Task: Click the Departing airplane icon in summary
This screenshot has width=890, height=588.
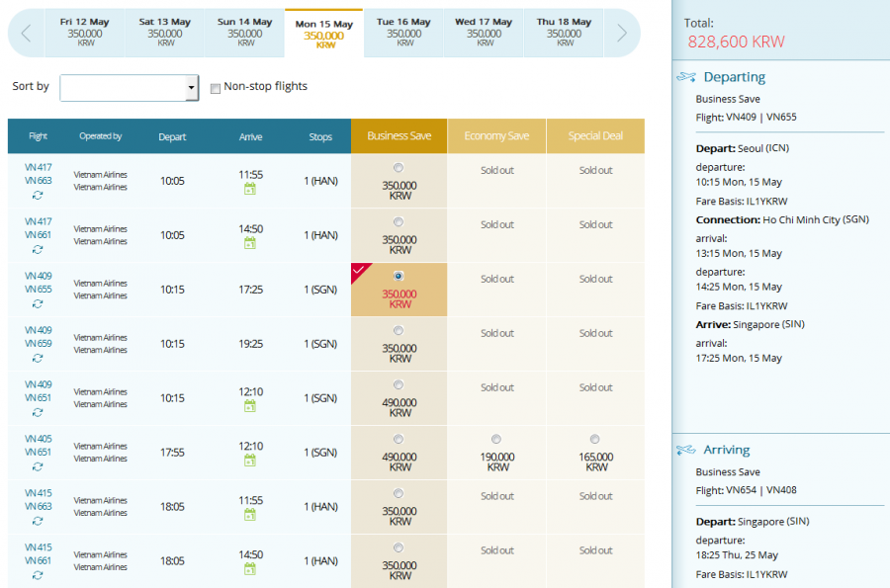Action: click(687, 77)
